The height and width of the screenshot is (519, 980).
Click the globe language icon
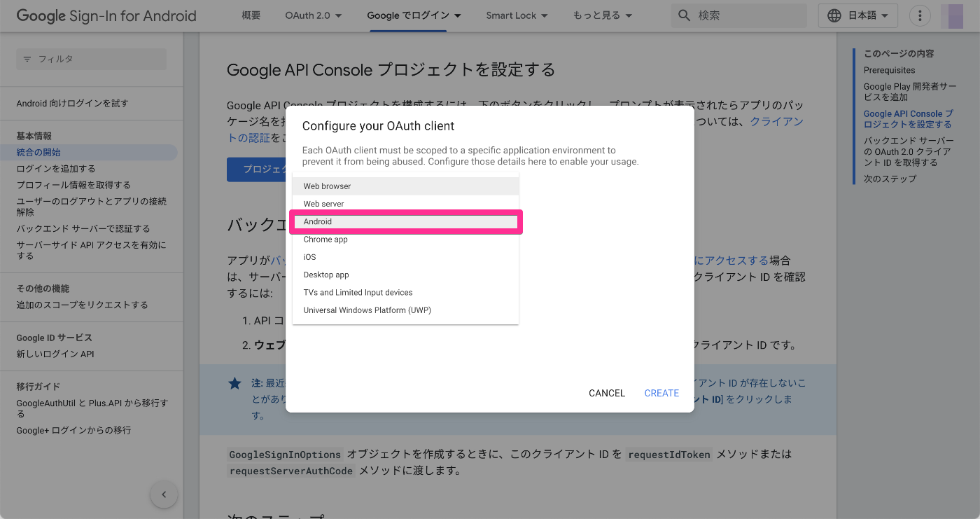click(x=834, y=15)
